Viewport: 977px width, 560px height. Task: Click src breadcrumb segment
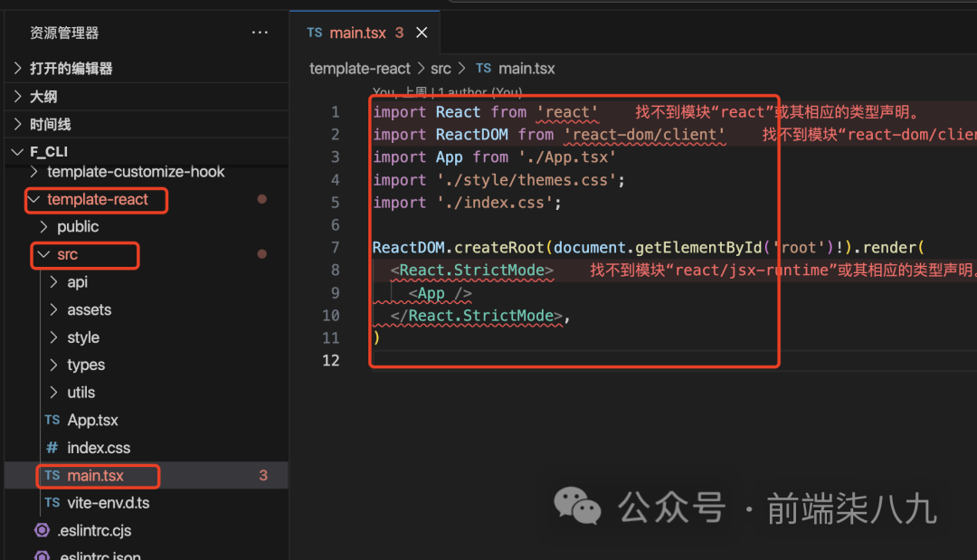pos(441,69)
